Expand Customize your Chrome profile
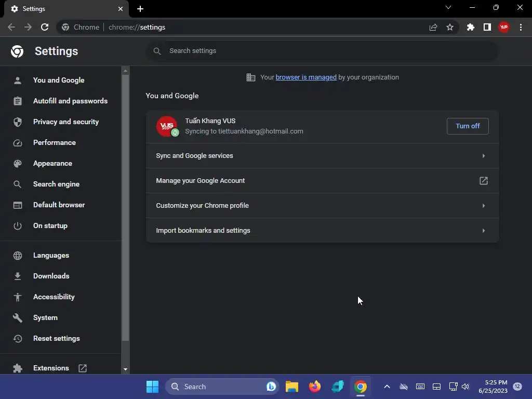This screenshot has height=399, width=532. [x=322, y=206]
